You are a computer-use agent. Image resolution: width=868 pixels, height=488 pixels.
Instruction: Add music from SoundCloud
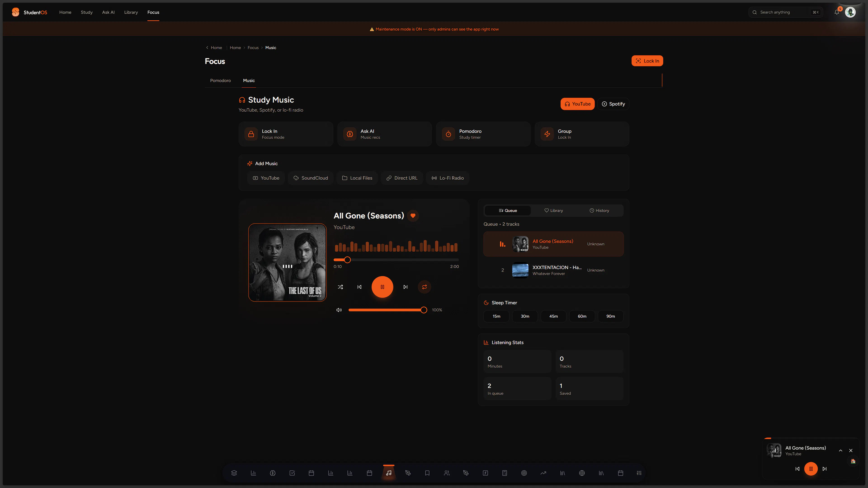(x=310, y=178)
